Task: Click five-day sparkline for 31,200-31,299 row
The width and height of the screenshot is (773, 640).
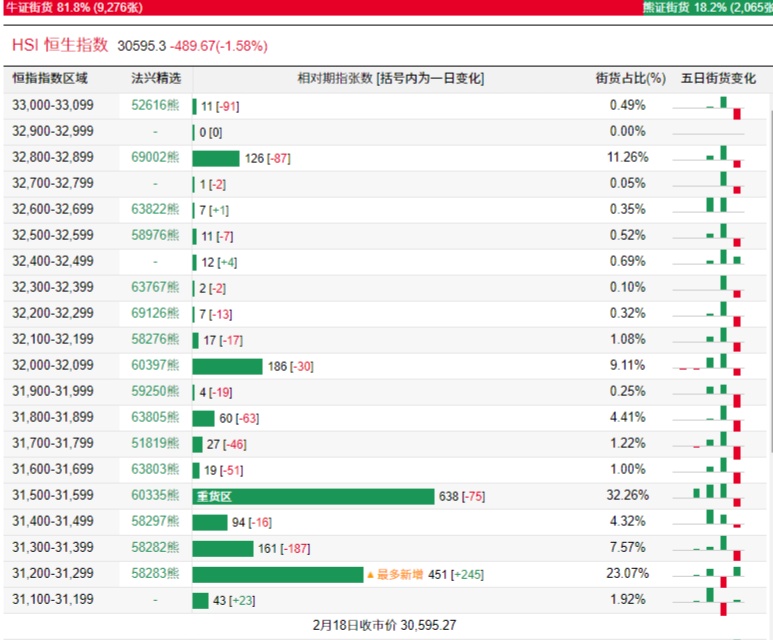Action: pyautogui.click(x=708, y=577)
